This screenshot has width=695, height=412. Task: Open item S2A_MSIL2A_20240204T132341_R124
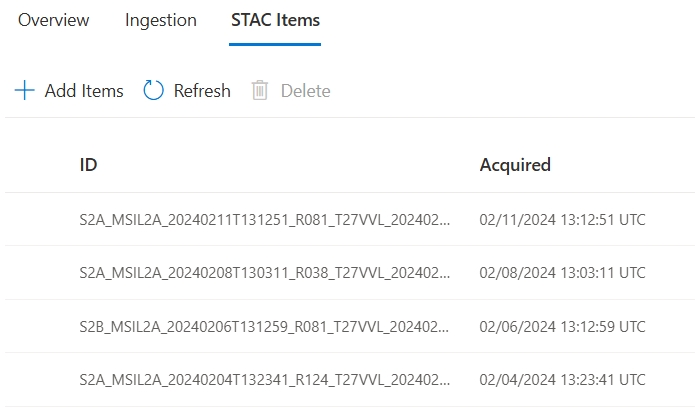click(264, 380)
